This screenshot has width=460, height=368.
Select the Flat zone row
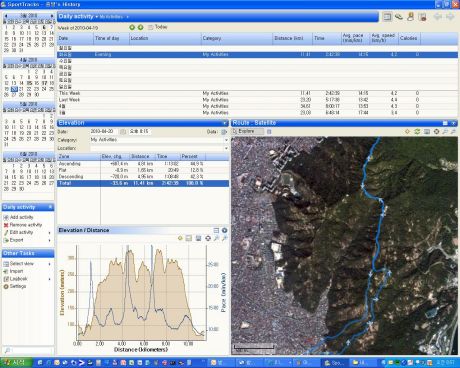click(x=143, y=170)
